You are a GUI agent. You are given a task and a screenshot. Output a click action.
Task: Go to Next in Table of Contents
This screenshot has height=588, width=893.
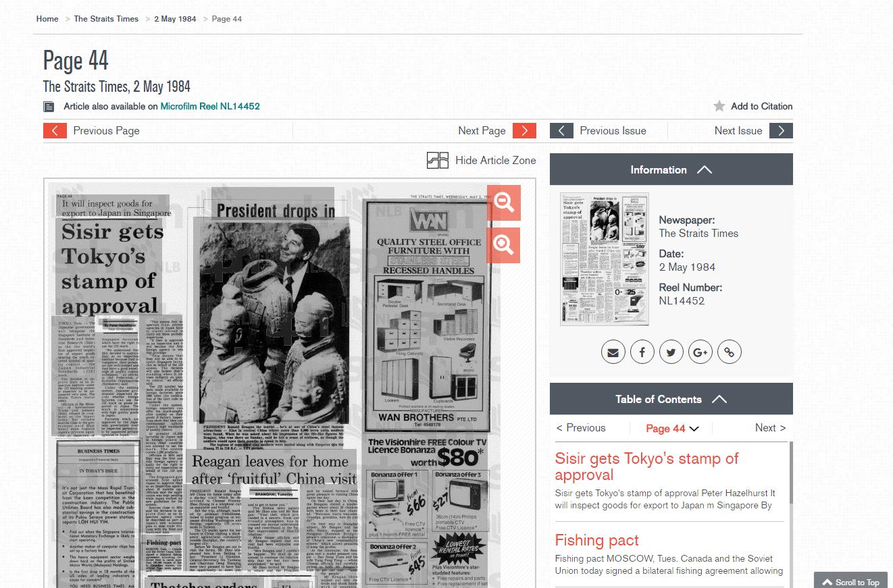coord(770,428)
